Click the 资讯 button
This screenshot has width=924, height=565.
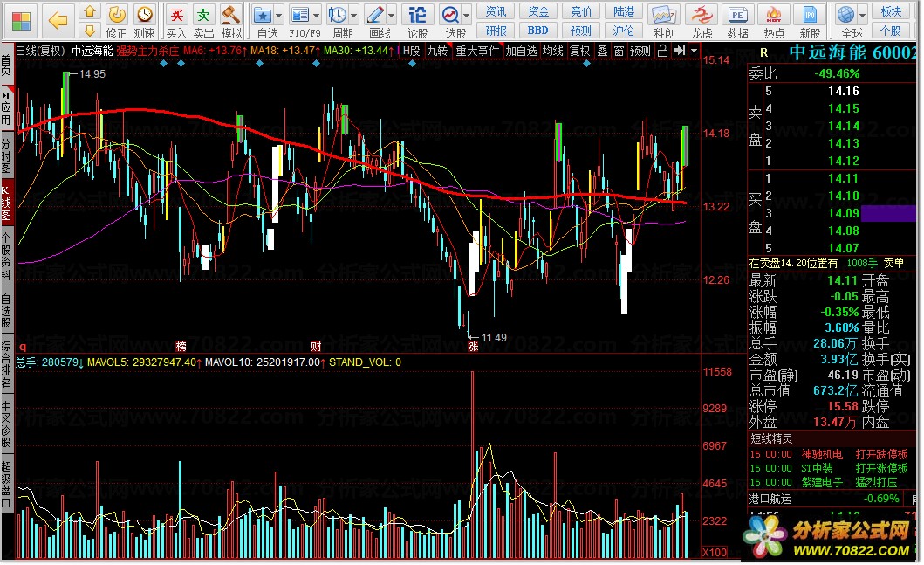(496, 12)
